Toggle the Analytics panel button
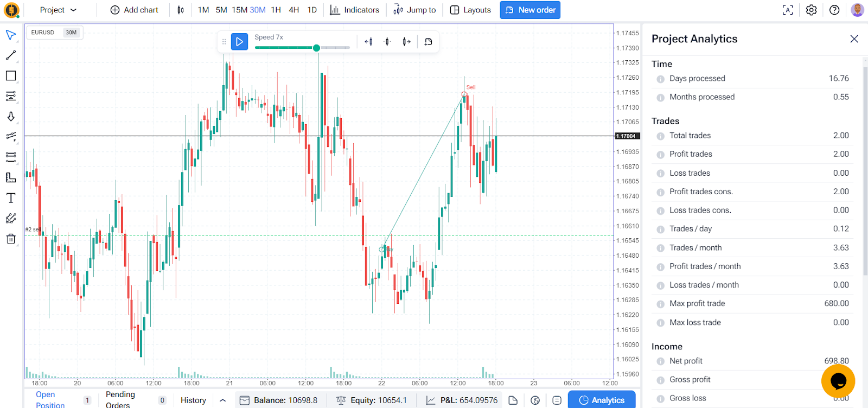This screenshot has width=868, height=408. pos(602,400)
